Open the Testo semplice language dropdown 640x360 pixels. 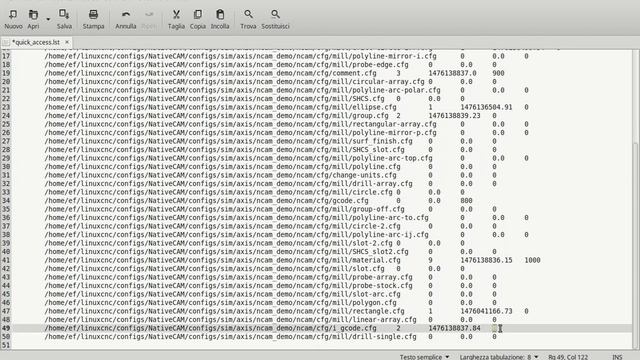[x=424, y=357]
